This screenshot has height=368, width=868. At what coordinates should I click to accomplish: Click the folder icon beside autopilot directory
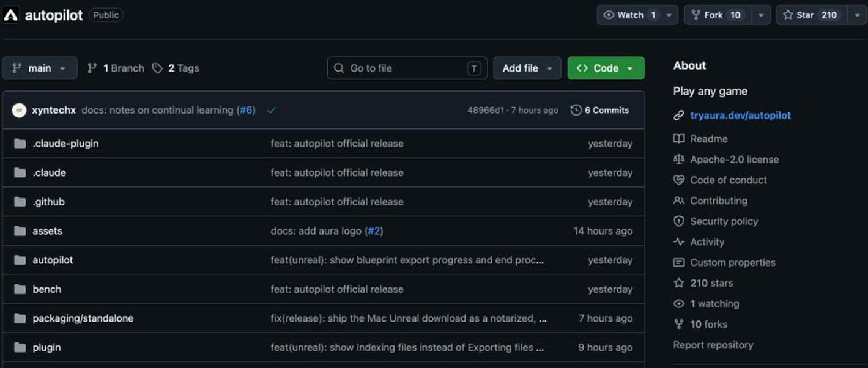pyautogui.click(x=20, y=260)
